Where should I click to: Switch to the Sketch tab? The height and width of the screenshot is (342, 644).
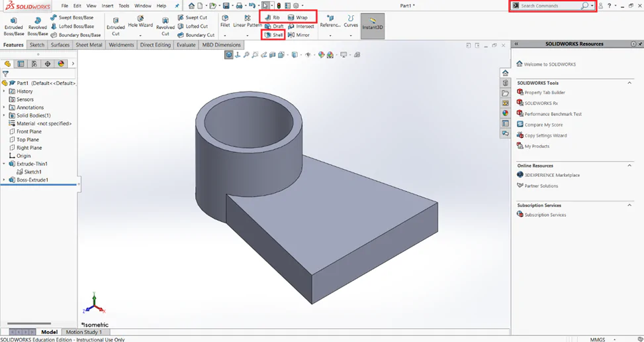[37, 45]
